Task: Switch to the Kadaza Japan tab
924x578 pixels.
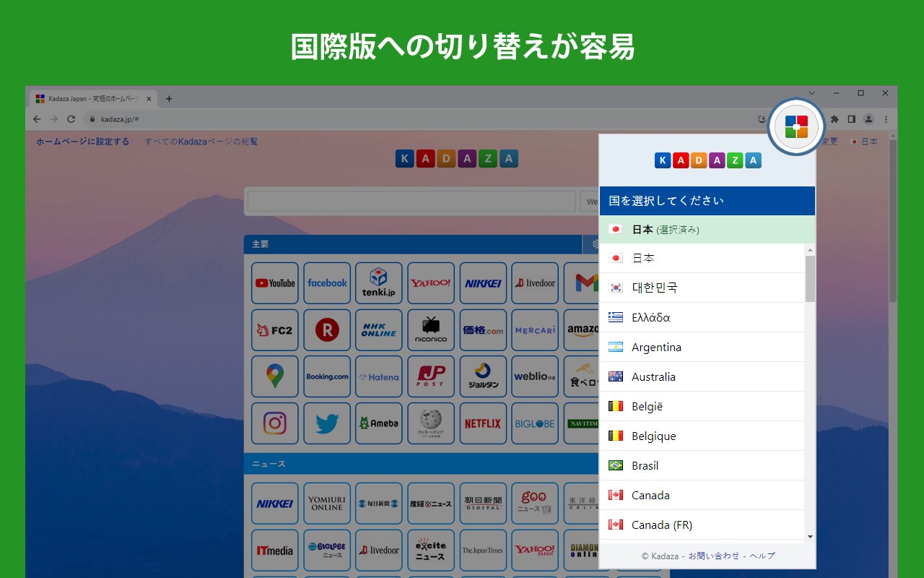Action: coord(94,99)
